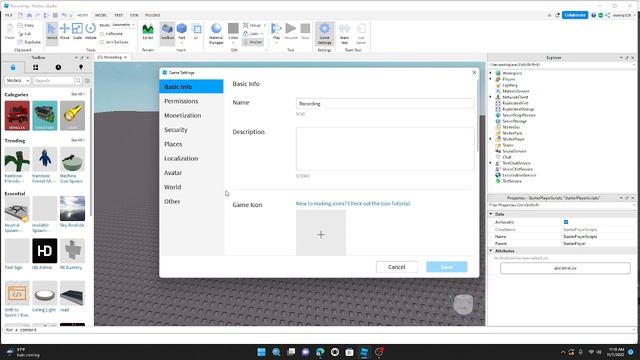This screenshot has width=640, height=360.
Task: Collapse the Data properties section
Action: [491, 214]
